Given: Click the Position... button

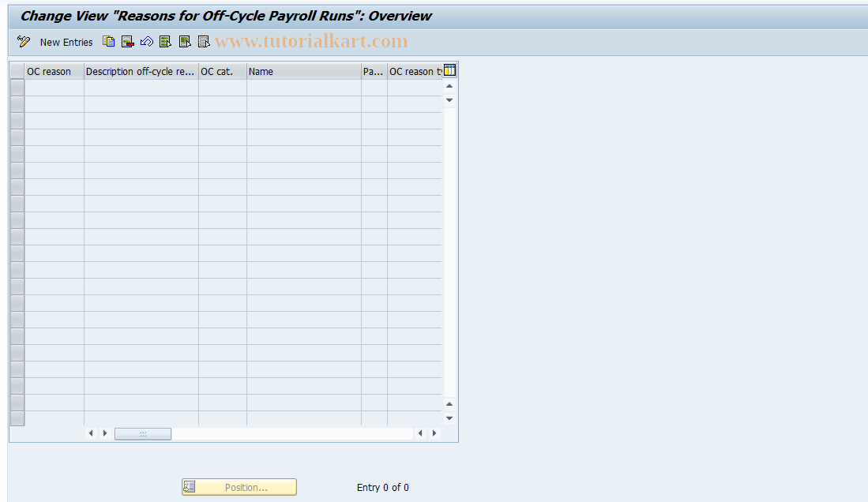Looking at the screenshot, I should tap(239, 487).
